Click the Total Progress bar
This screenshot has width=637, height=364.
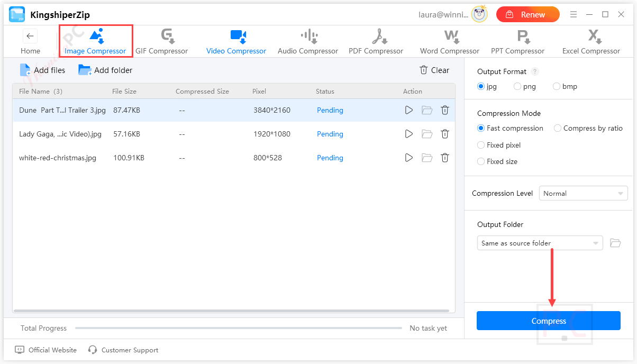(239, 328)
